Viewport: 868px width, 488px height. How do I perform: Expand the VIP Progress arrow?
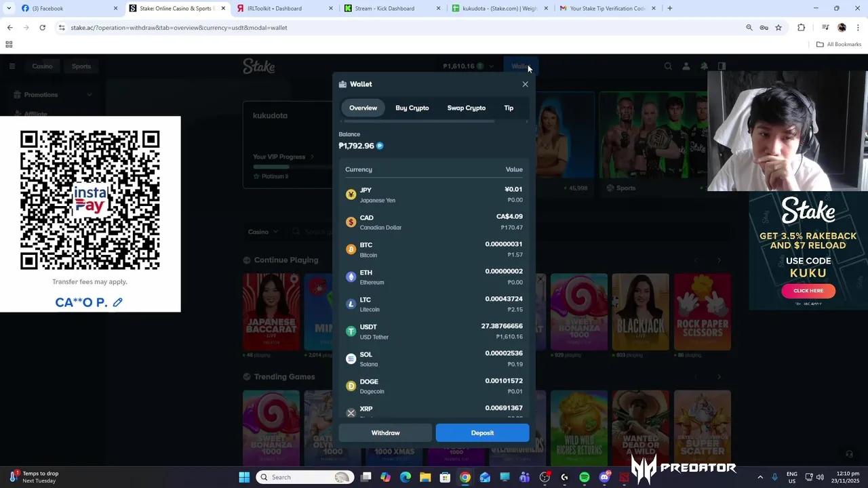click(312, 157)
